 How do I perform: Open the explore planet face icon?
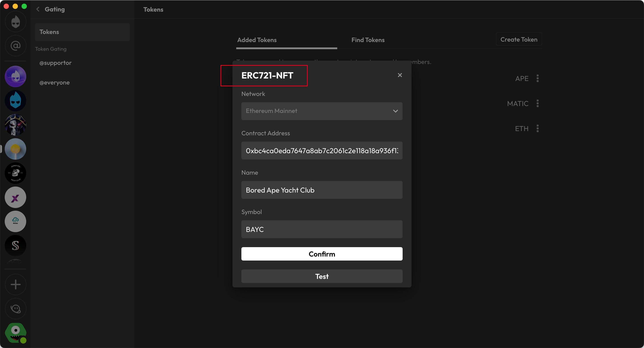pyautogui.click(x=15, y=309)
